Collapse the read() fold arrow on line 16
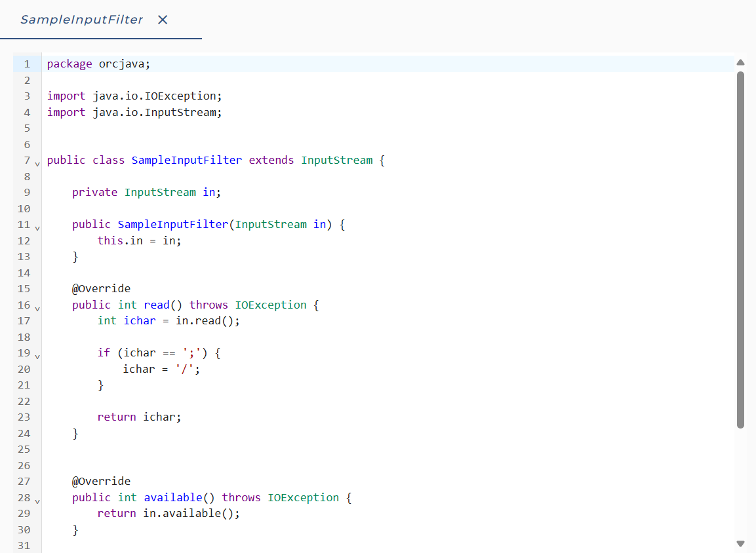 coord(37,309)
